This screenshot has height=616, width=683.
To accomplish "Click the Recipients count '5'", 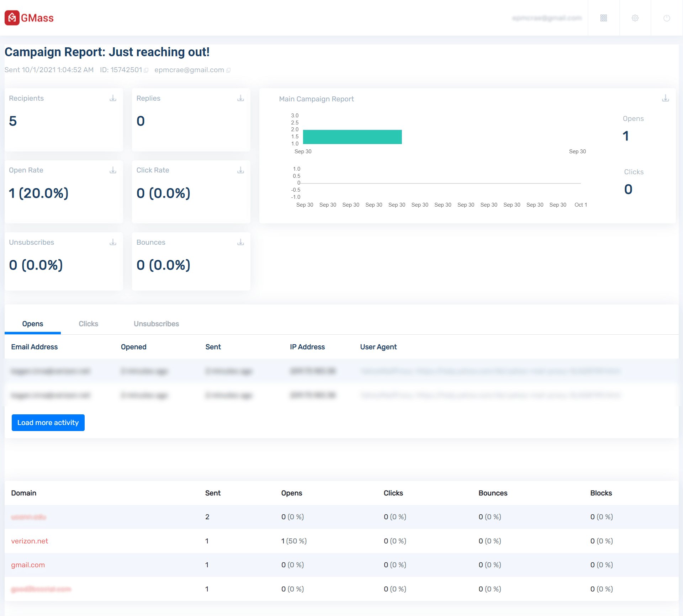I will pos(13,121).
